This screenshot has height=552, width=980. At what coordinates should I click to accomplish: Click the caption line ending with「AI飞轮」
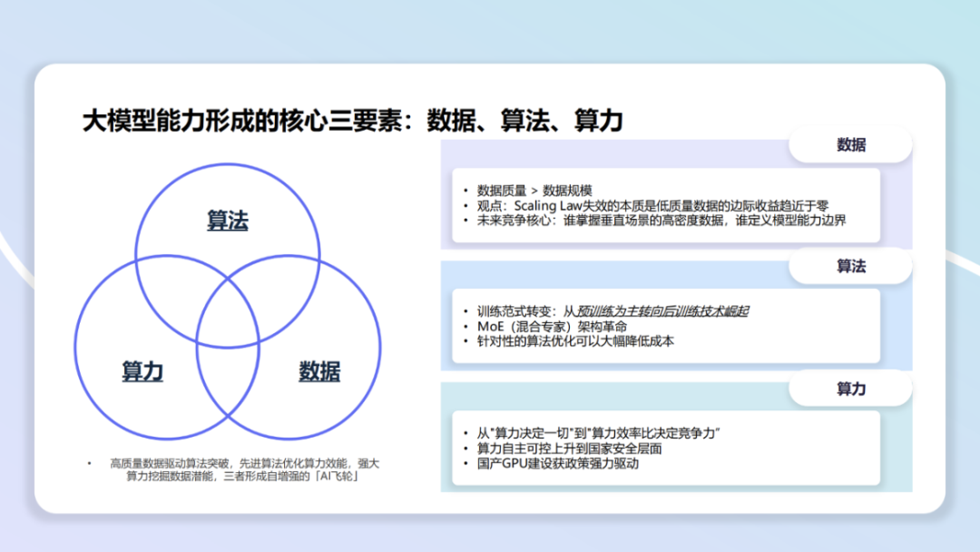(x=242, y=477)
